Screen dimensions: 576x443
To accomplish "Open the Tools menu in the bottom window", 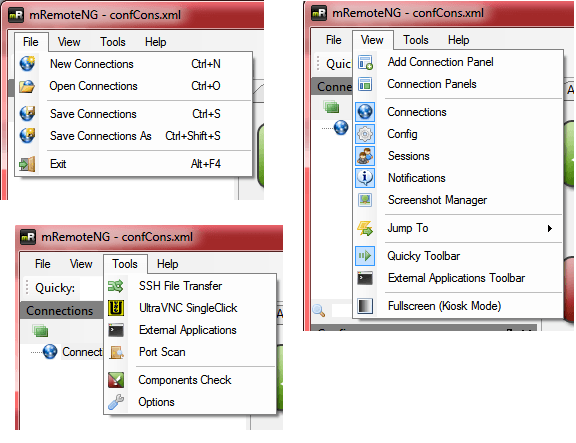I will 125,264.
